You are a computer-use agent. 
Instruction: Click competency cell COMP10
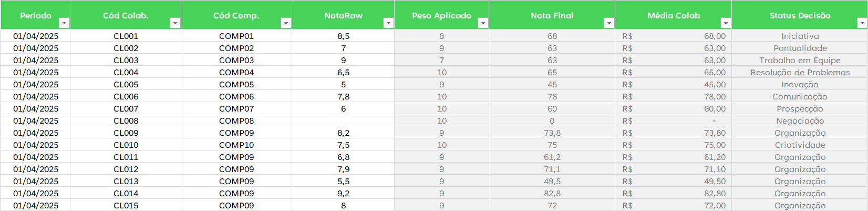click(x=236, y=145)
